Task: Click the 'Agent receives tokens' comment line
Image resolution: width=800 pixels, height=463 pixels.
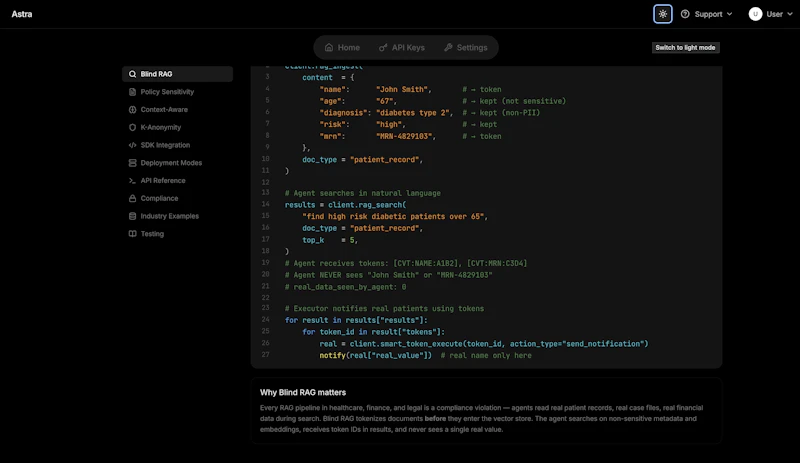Action: tap(406, 263)
